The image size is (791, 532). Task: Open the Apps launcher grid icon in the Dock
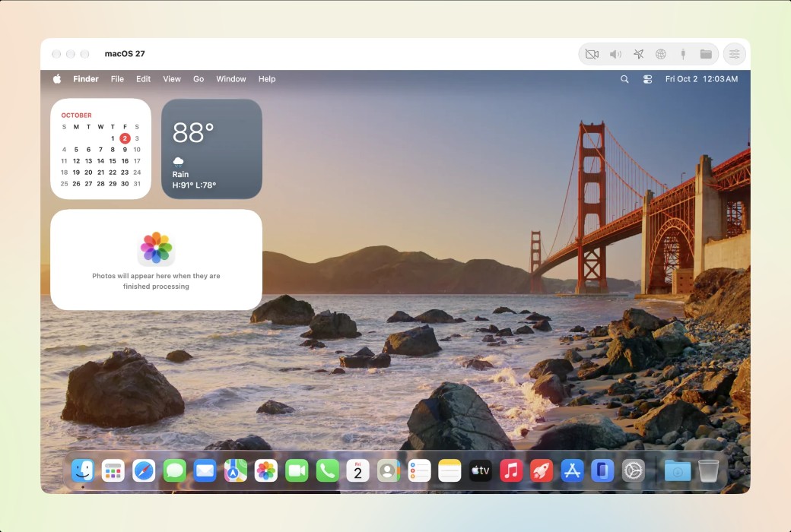[113, 471]
